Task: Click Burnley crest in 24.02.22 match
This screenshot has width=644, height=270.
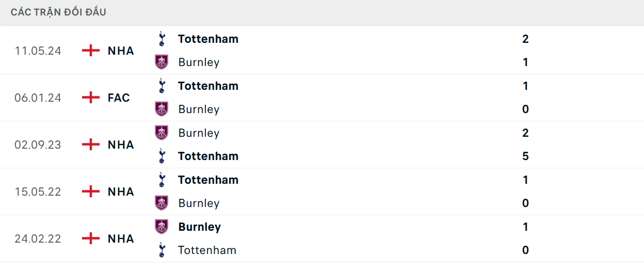Action: click(x=162, y=227)
